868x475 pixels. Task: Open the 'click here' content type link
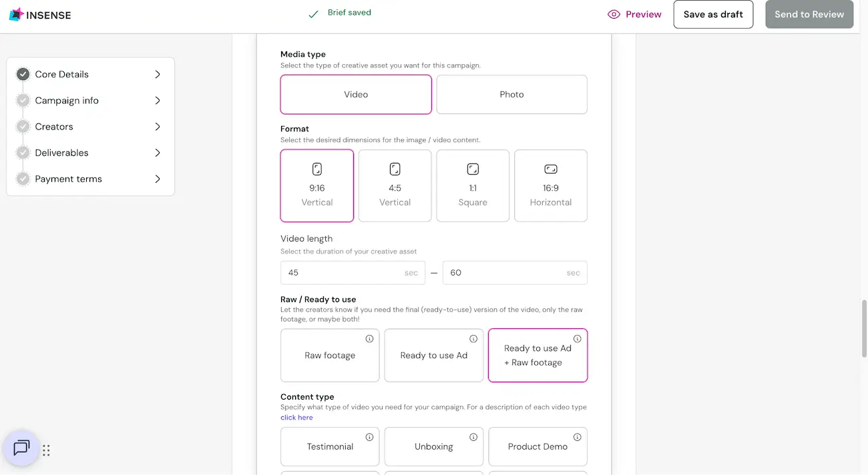coord(296,418)
